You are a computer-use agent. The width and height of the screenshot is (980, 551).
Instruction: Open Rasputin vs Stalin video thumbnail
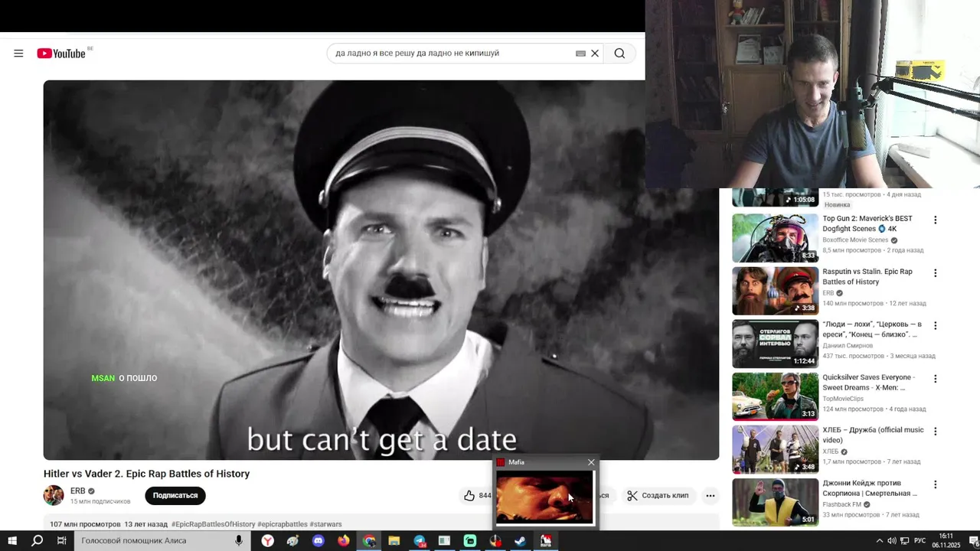775,291
